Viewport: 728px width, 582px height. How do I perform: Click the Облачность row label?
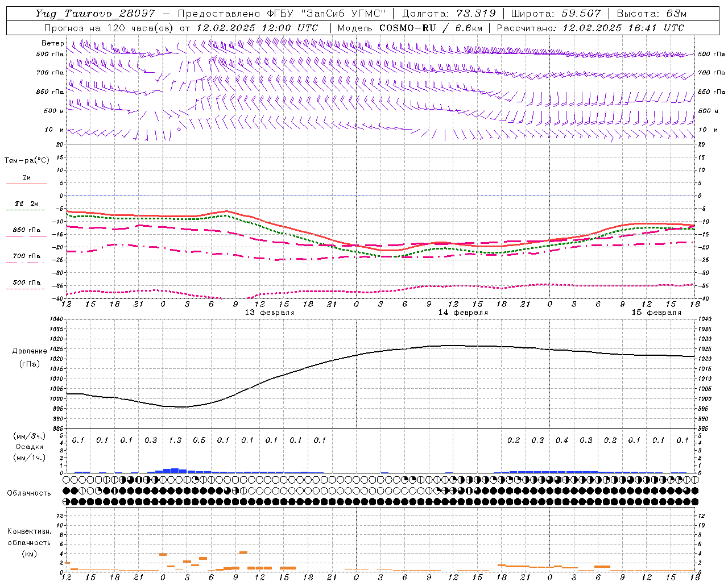[x=29, y=493]
